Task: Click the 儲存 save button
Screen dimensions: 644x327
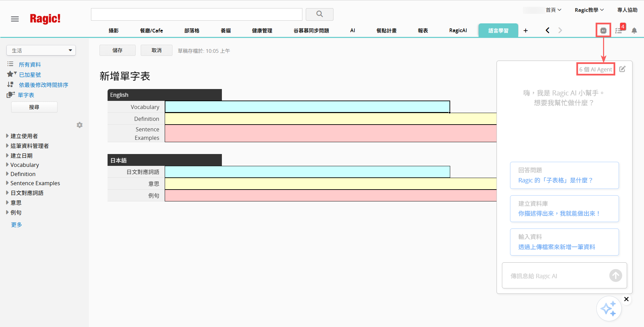Action: (x=117, y=50)
